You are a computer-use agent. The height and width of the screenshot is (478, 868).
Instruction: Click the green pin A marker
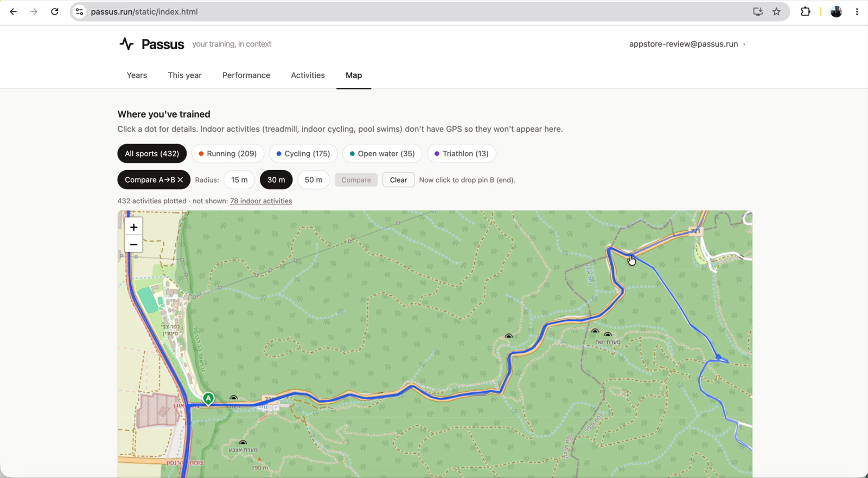[x=208, y=399]
